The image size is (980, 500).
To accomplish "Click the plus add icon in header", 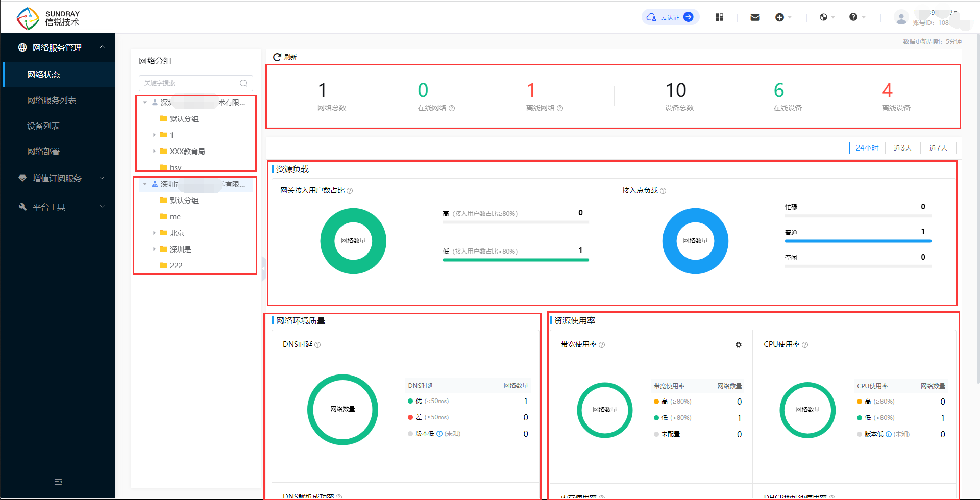I will tap(779, 17).
